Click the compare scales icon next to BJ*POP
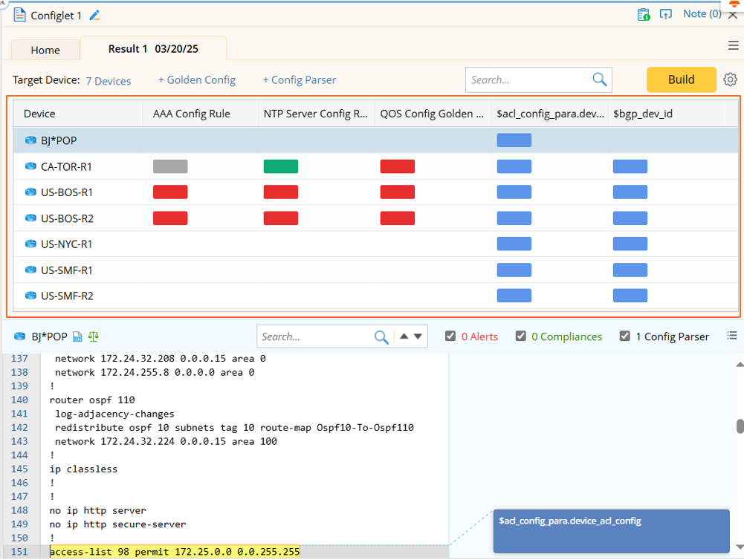This screenshot has width=744, height=560. click(93, 336)
